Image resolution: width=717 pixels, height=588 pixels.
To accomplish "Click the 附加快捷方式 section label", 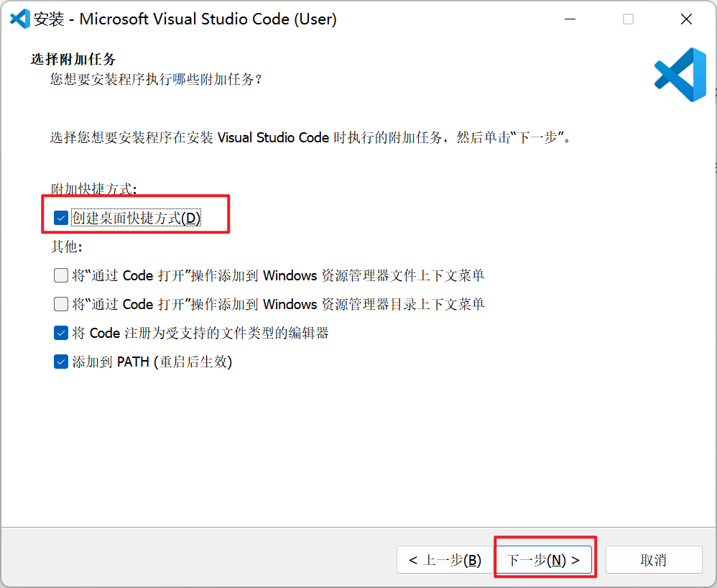I will click(93, 188).
